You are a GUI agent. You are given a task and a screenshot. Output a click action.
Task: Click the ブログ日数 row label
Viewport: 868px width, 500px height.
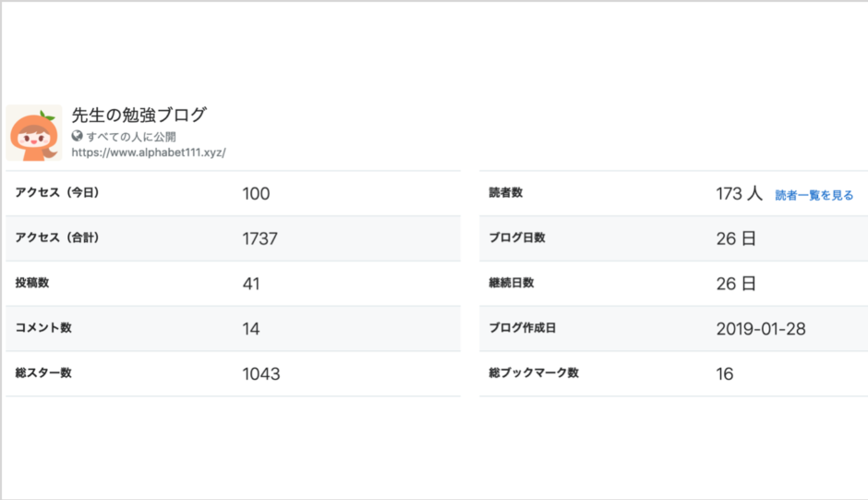517,238
